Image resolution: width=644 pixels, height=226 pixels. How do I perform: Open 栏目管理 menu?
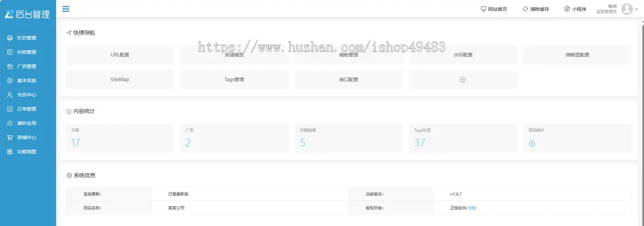(28, 38)
